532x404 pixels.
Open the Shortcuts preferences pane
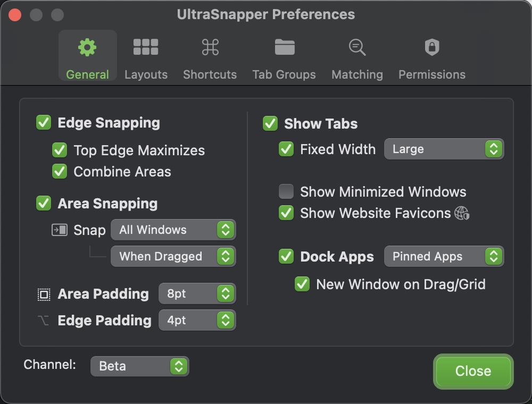(210, 56)
